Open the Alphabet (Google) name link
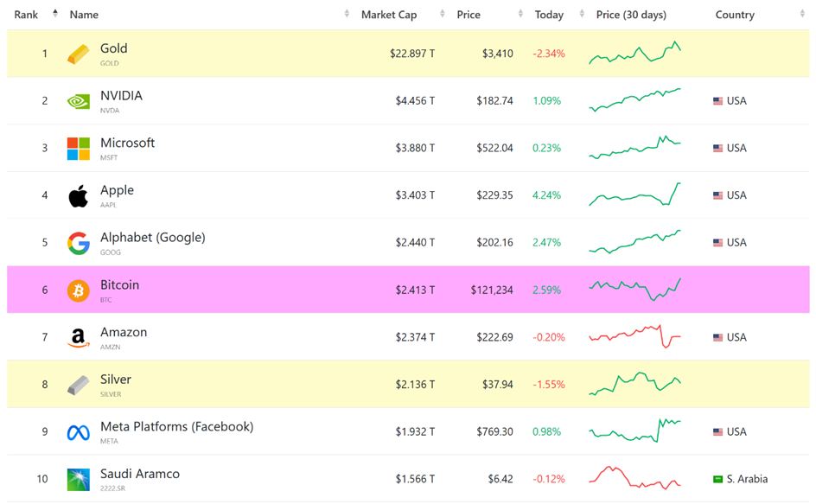This screenshot has height=504, width=816. pos(152,238)
